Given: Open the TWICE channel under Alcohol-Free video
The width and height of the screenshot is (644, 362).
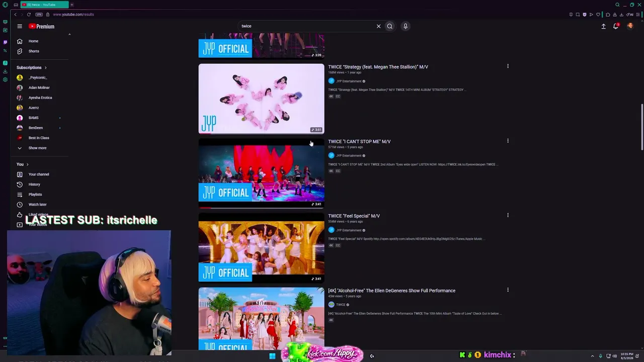Looking at the screenshot, I should pyautogui.click(x=341, y=305).
